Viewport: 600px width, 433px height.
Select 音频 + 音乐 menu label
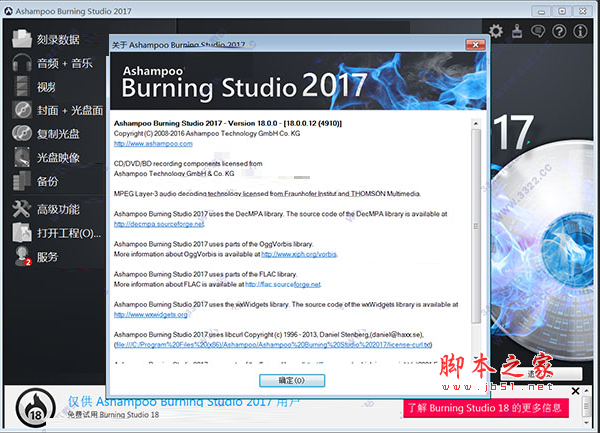[x=65, y=63]
